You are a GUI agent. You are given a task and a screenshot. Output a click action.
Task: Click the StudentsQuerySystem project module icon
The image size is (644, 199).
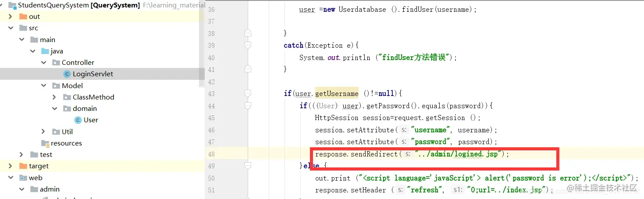tap(12, 5)
